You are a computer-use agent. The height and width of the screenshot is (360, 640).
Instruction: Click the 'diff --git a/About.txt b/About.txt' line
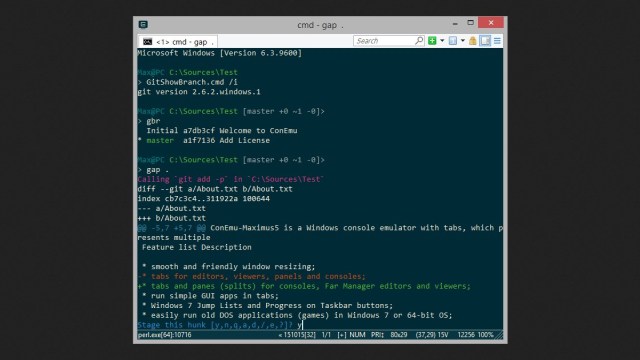pyautogui.click(x=215, y=189)
